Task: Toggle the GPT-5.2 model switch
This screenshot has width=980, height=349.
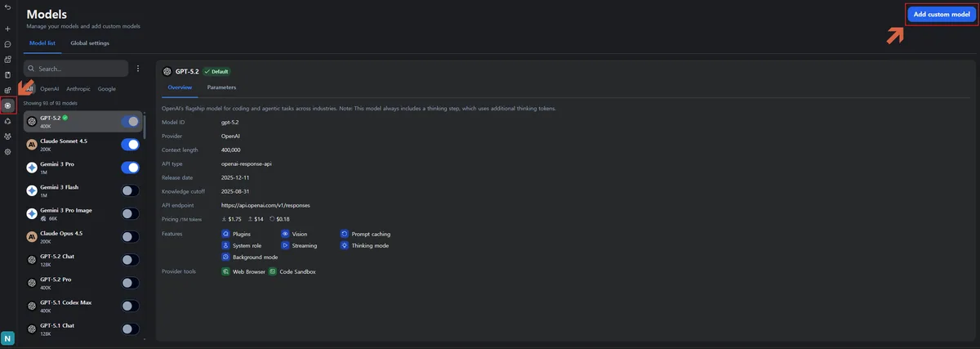Action: [x=130, y=122]
